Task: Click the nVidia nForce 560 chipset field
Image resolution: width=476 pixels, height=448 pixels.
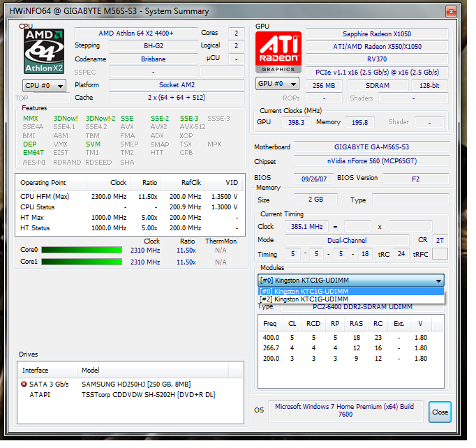Action: 371,161
